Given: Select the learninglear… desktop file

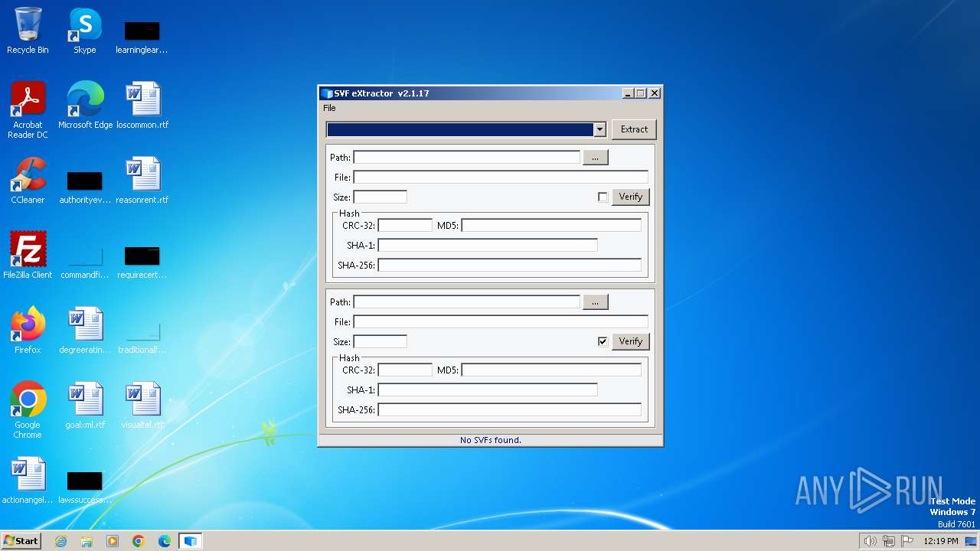Looking at the screenshot, I should coord(142,37).
